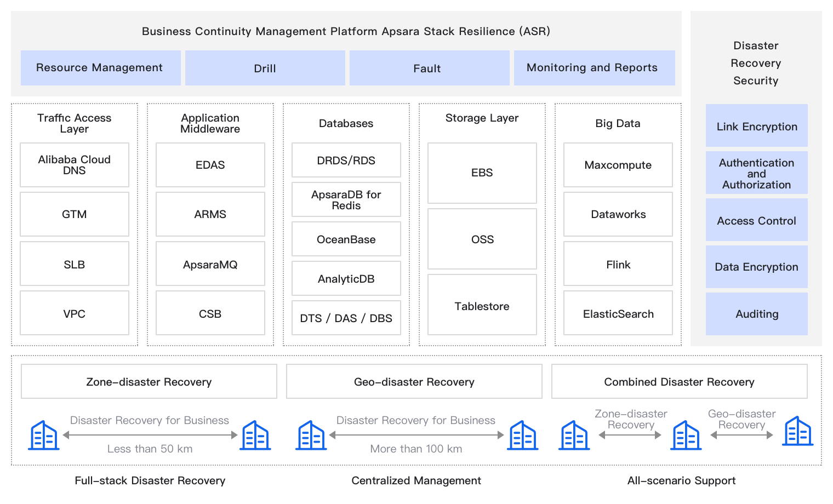Click the Link Encryption item
This screenshot has height=504, width=833.
coord(756,126)
